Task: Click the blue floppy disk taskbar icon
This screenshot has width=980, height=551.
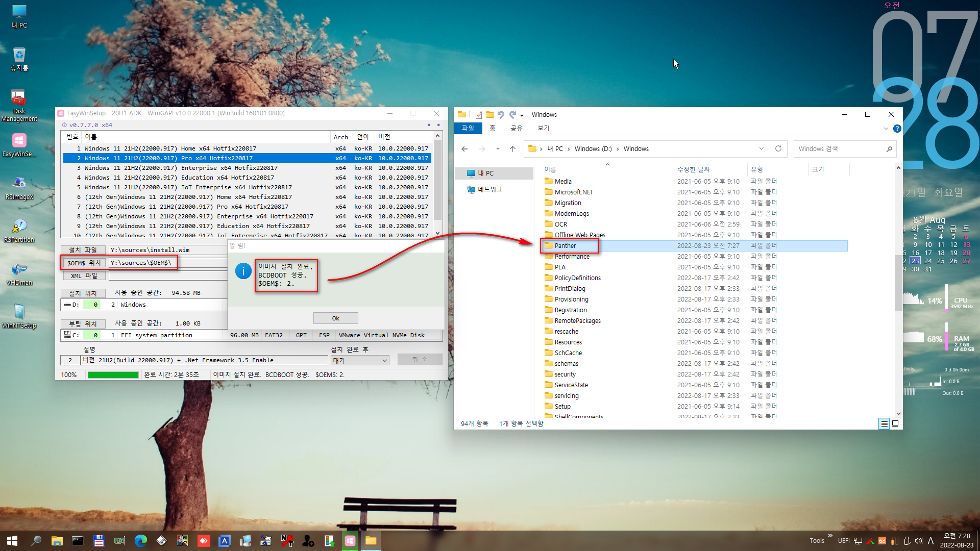Action: (99, 541)
